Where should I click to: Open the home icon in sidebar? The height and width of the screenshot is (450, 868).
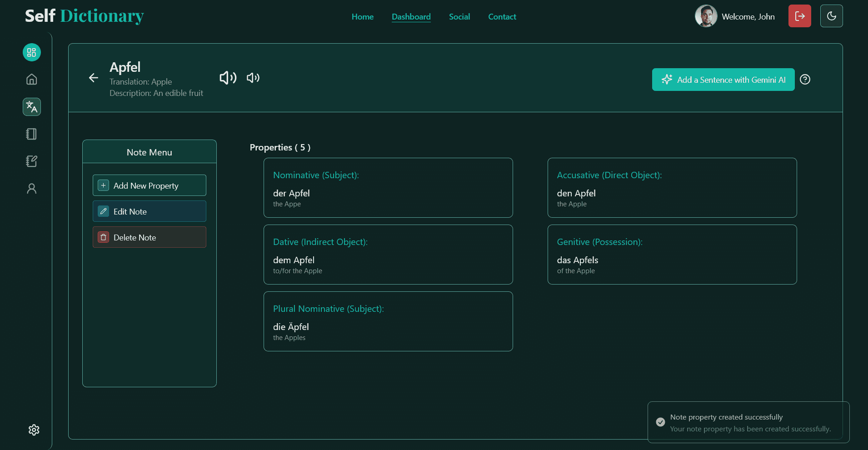(x=31, y=80)
